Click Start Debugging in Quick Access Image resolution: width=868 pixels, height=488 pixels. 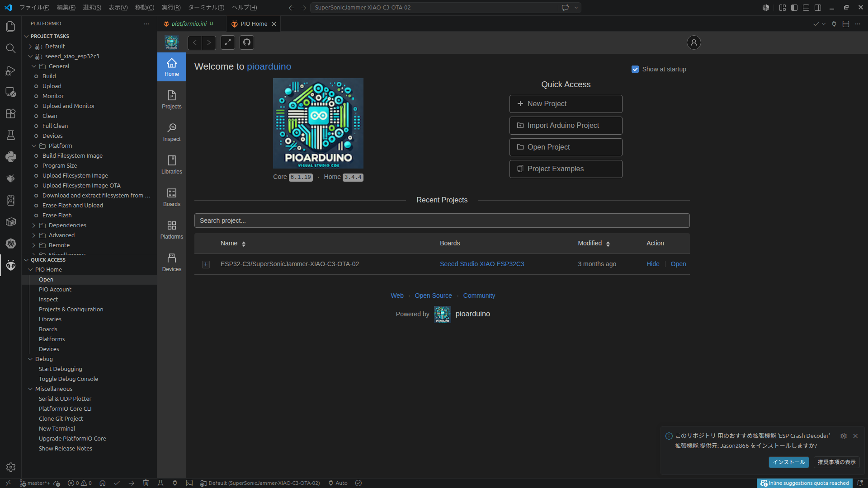(x=61, y=369)
